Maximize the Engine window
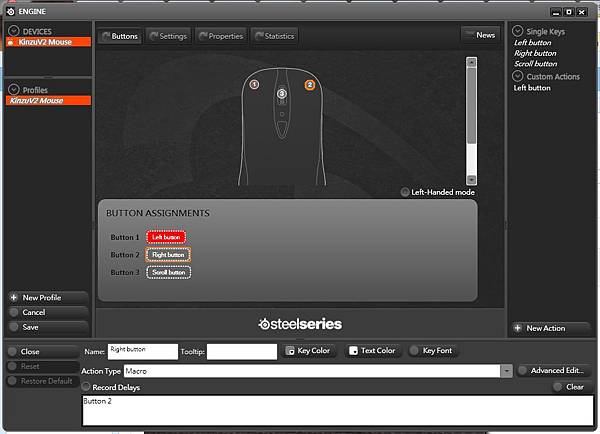Image resolution: width=600 pixels, height=434 pixels. click(x=569, y=12)
